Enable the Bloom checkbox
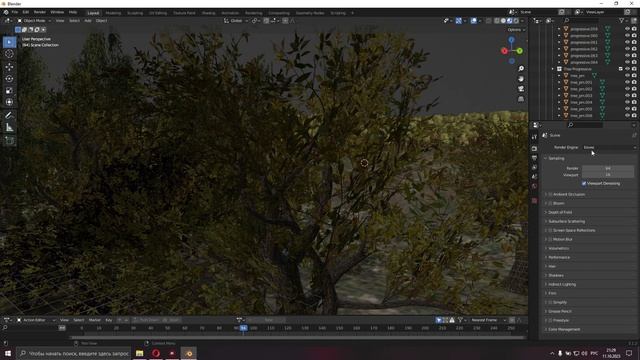Screen dimensions: 640x360 (550, 203)
